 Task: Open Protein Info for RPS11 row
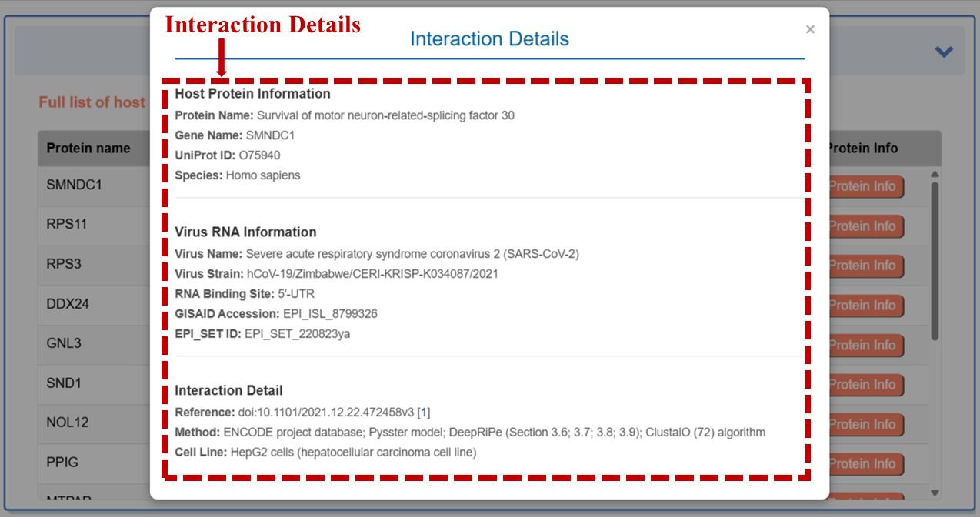coord(865,226)
